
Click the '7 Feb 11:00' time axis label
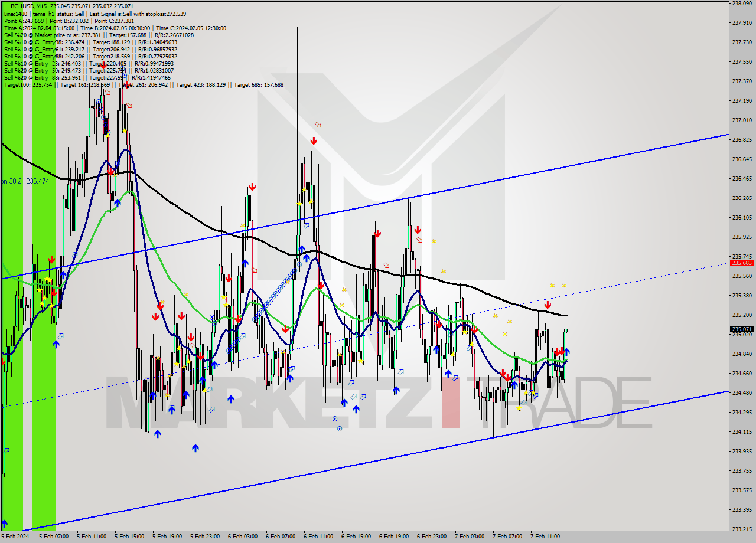coord(545,537)
